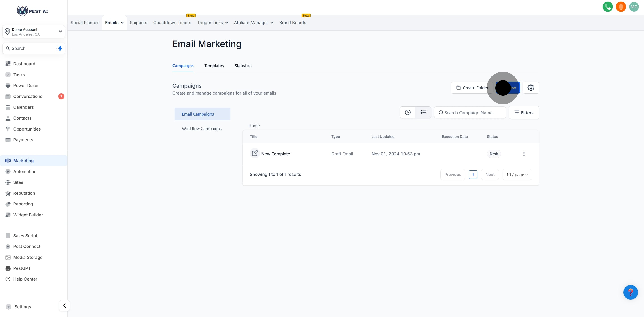Select Workflow Campaigns category
This screenshot has width=644, height=317.
pyautogui.click(x=201, y=129)
